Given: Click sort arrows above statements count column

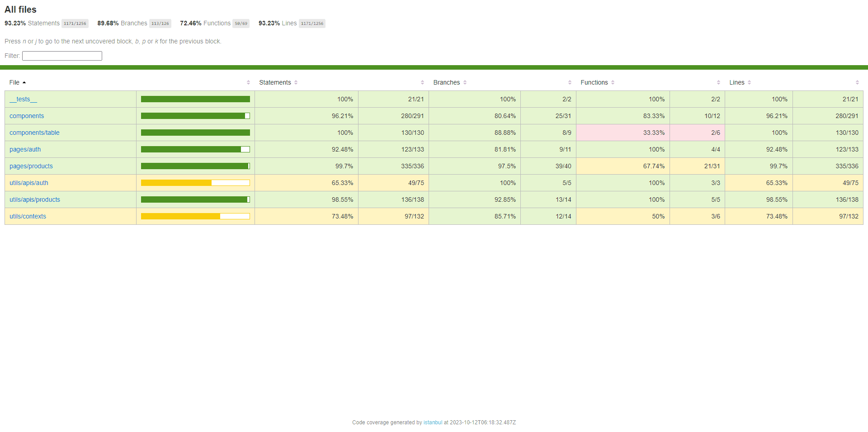Looking at the screenshot, I should [x=422, y=82].
